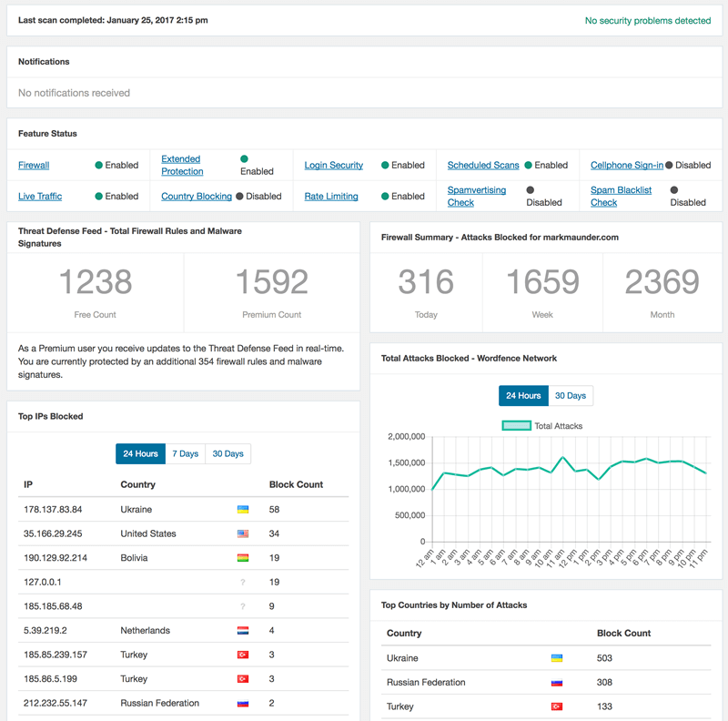
Task: Go to Login Security settings
Action: tap(333, 166)
